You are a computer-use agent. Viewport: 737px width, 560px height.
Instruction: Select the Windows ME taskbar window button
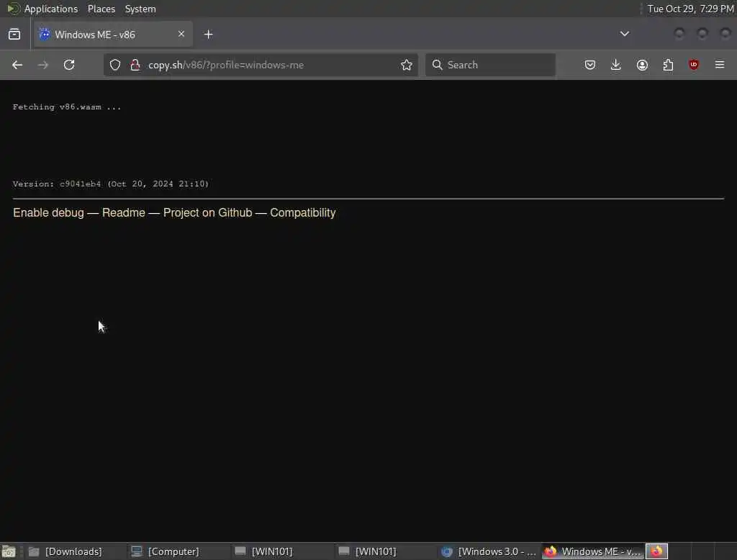(592, 551)
